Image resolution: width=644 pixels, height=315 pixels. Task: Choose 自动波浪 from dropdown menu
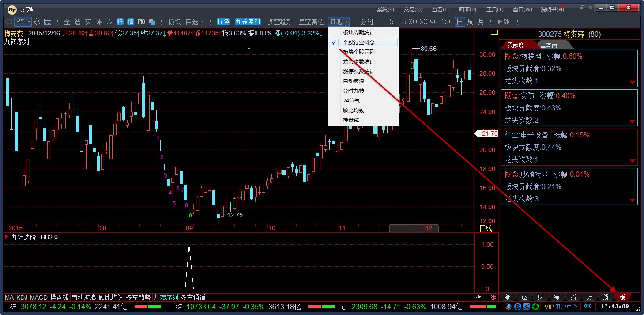tap(363, 81)
